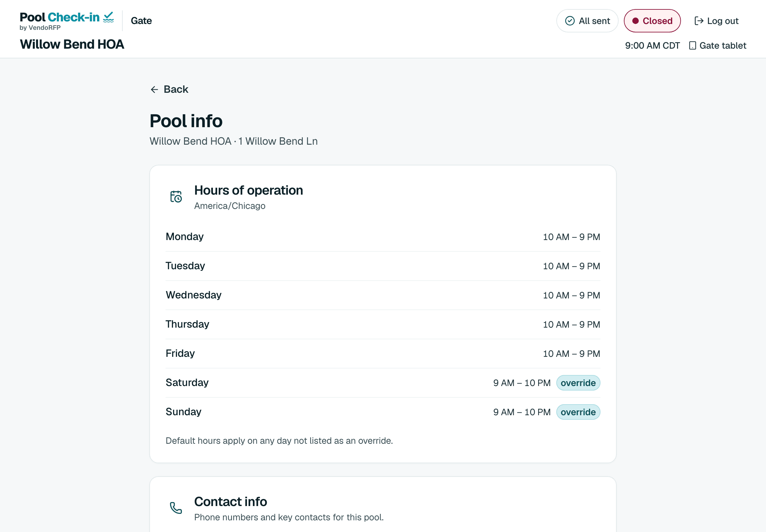Click the Gate tablet device icon
The width and height of the screenshot is (766, 532).
point(692,46)
